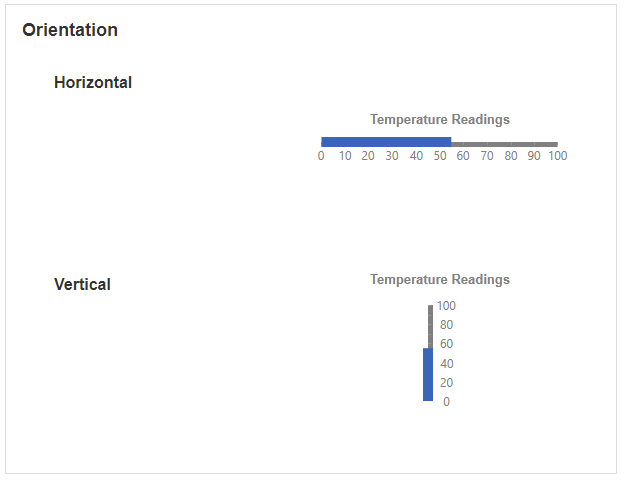The image size is (625, 480).
Task: Click the horizontal gauge's Temperature Readings title
Action: [440, 119]
